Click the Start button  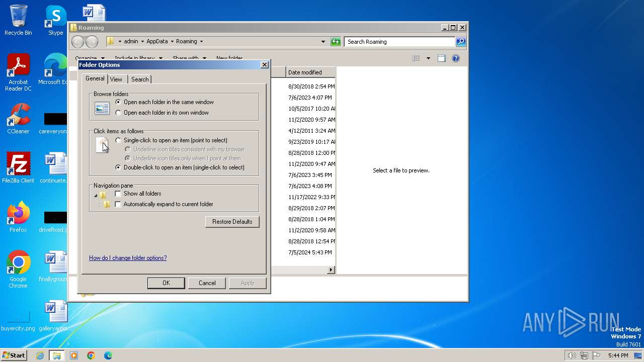click(14, 355)
